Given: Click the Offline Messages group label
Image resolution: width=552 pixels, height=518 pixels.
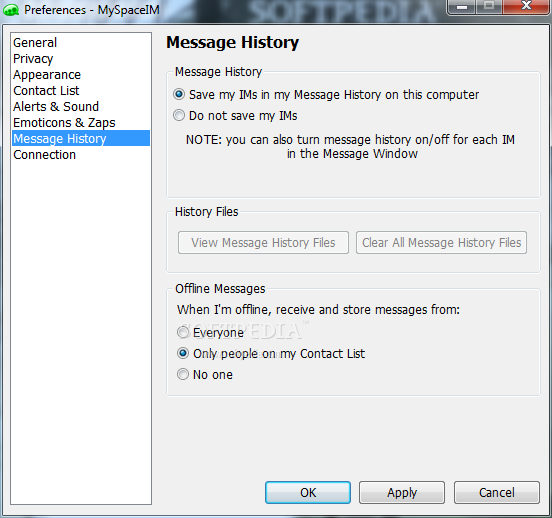Looking at the screenshot, I should (x=220, y=288).
